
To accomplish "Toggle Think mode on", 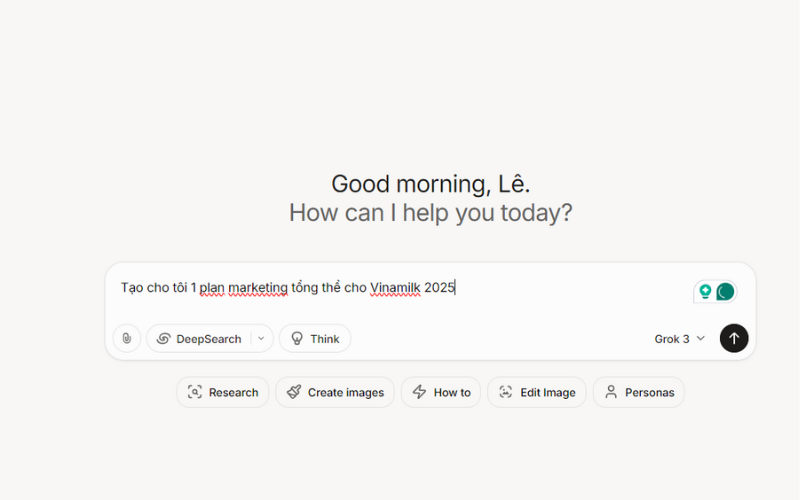I will (x=315, y=339).
